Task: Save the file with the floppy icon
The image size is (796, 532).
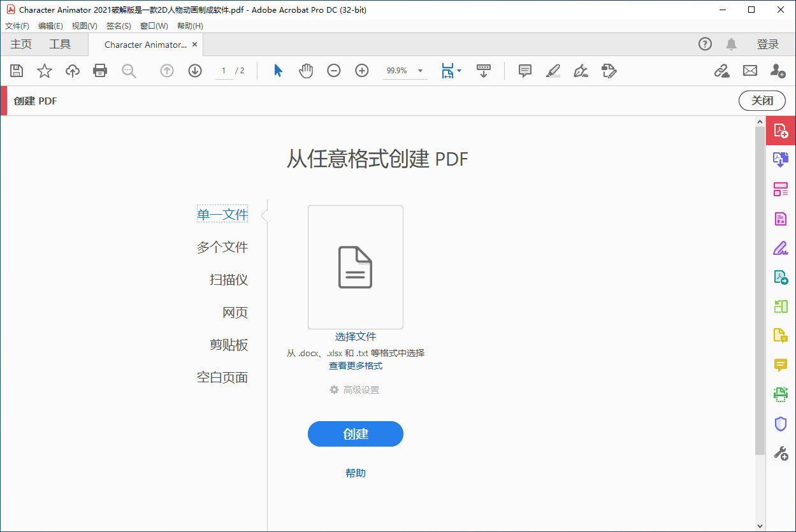Action: coord(17,71)
